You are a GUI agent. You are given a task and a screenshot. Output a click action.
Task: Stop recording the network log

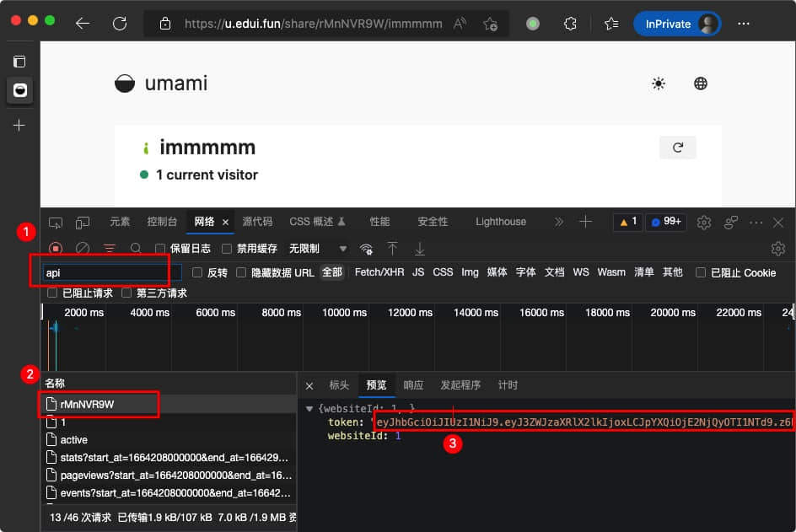pyautogui.click(x=56, y=248)
